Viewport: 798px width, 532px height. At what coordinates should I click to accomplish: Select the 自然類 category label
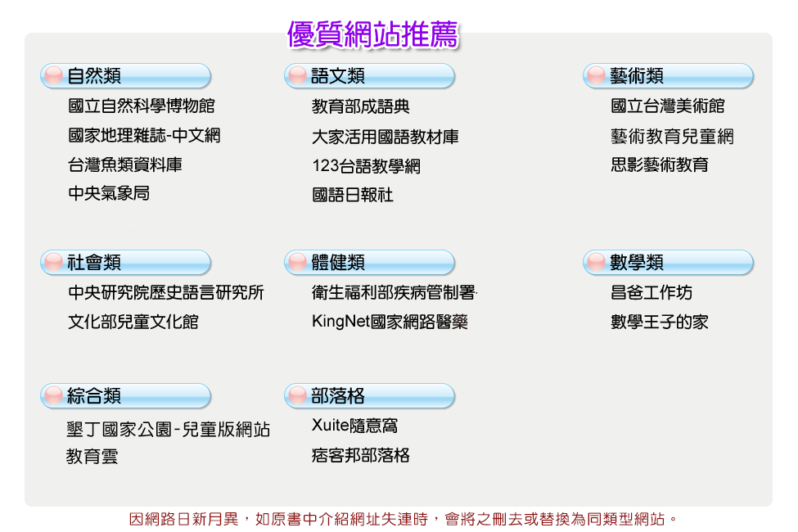coord(94,76)
